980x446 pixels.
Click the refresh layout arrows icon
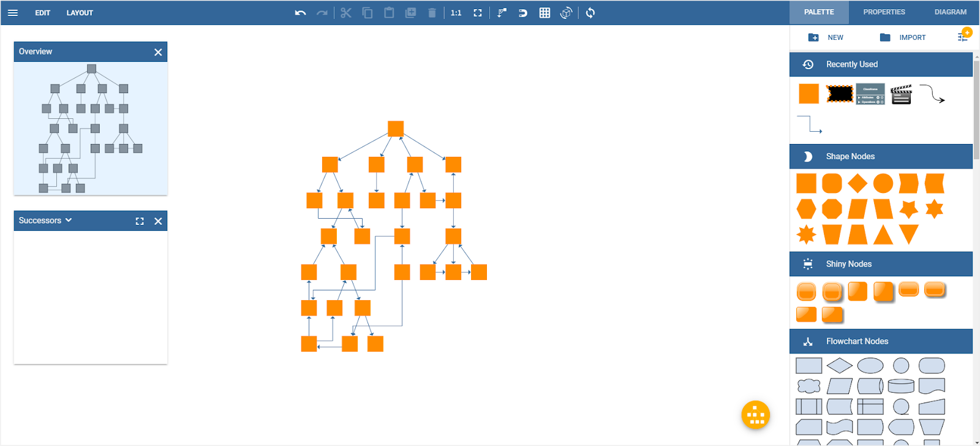[x=590, y=12]
